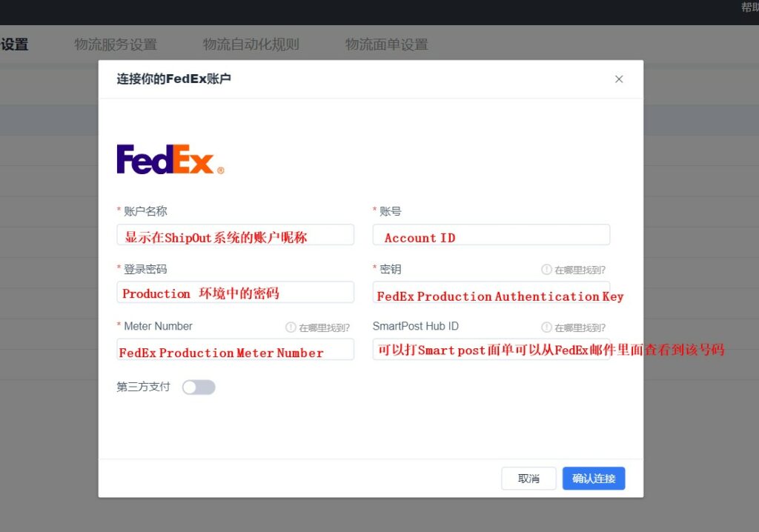The width and height of the screenshot is (759, 532).
Task: Switch to the 物流服务设置 tab
Action: 115,44
